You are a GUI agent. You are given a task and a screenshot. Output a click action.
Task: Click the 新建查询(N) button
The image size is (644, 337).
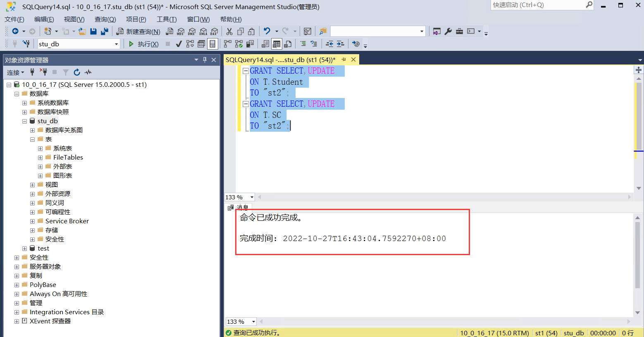[x=138, y=31]
